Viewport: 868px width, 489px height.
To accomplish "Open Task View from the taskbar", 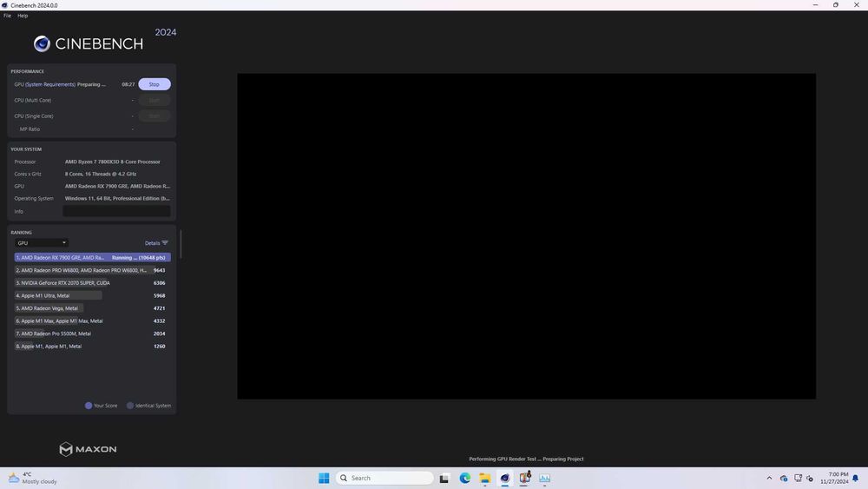I will click(x=444, y=479).
